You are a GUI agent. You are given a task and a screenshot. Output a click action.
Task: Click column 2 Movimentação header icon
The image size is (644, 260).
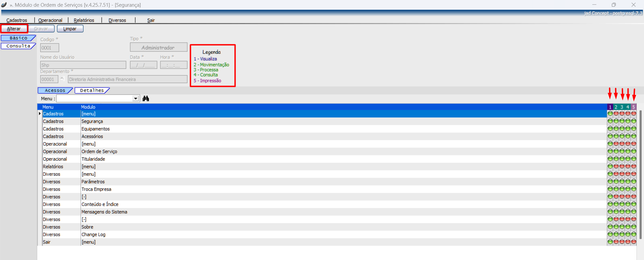click(616, 107)
